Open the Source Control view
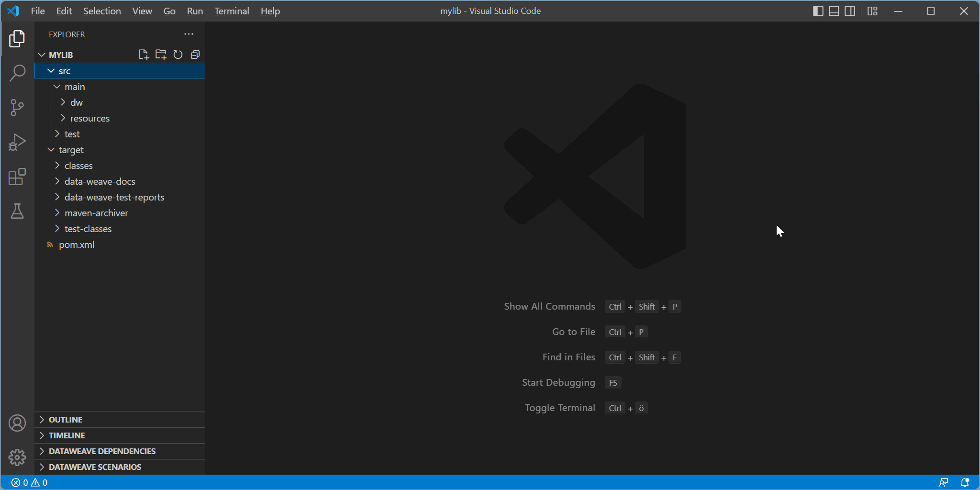This screenshot has width=980, height=490. click(x=17, y=108)
